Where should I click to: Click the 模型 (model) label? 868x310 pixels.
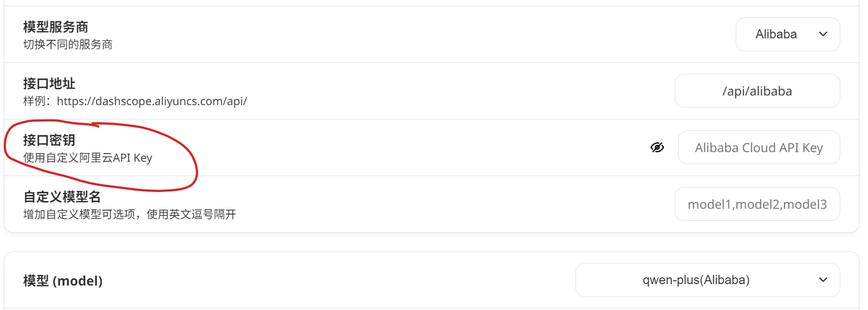[x=63, y=281]
